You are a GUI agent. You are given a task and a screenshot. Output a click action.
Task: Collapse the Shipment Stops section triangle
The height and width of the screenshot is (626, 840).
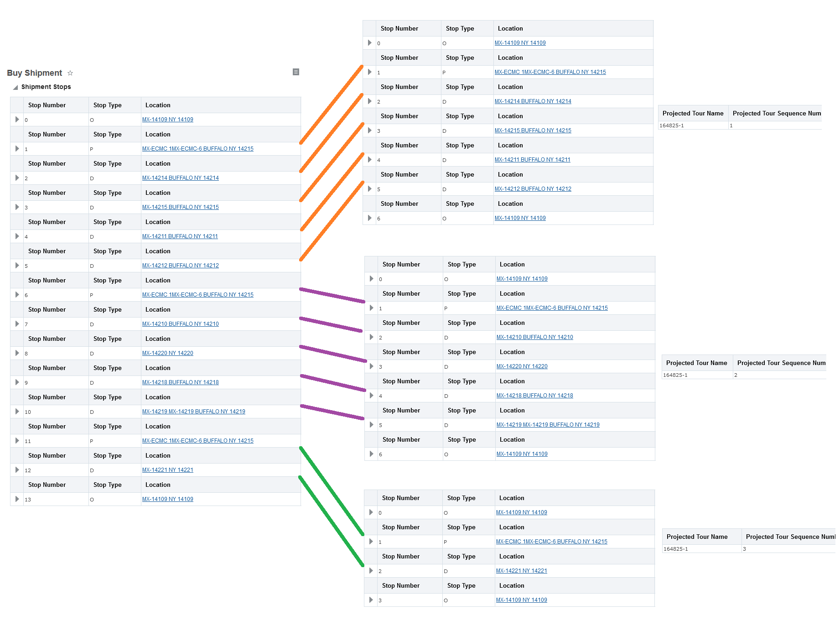tap(16, 87)
